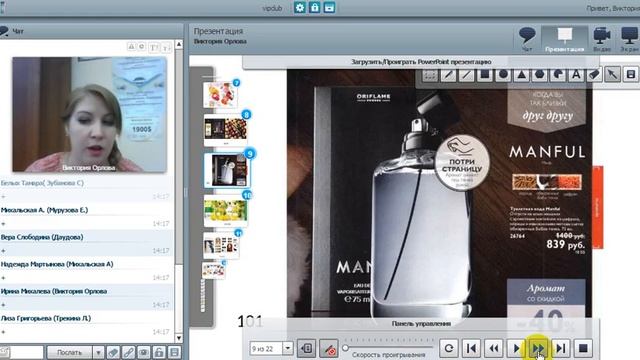This screenshot has height=360, width=640.
Task: Jump to the first slide button
Action: tap(471, 348)
